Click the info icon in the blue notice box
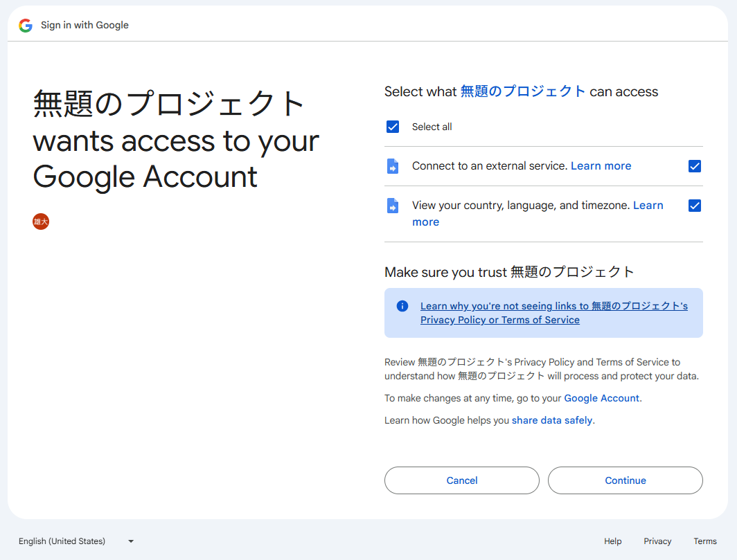The image size is (737, 560). point(402,306)
